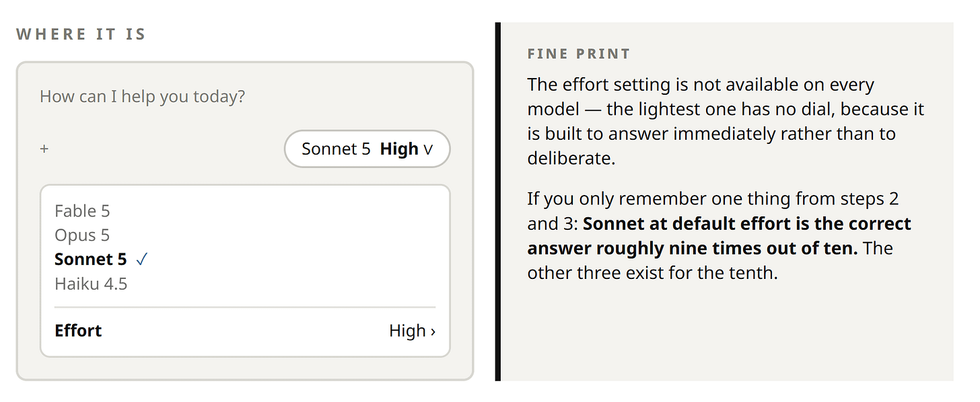Image resolution: width=980 pixels, height=402 pixels.
Task: Click the caret in the model selector pill
Action: click(x=427, y=149)
